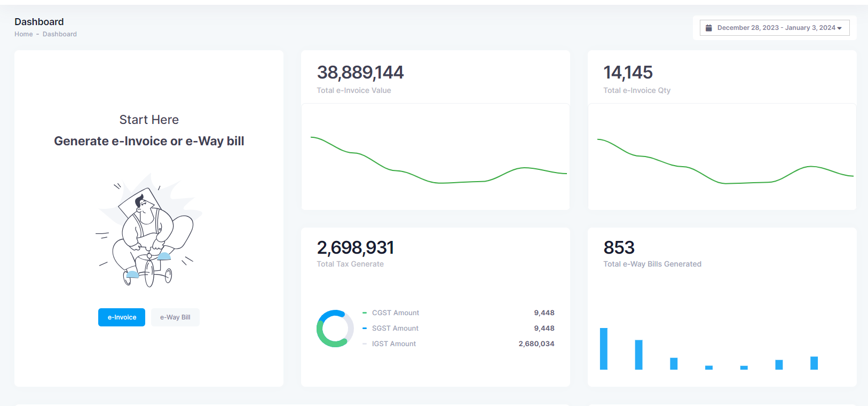
Task: Select the 853 e-Way bills figure
Action: coord(619,248)
